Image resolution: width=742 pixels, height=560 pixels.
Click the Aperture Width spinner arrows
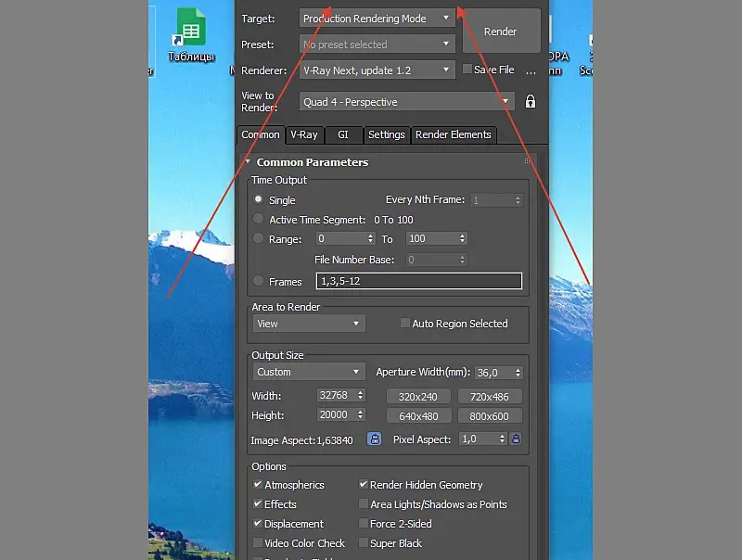tap(518, 372)
